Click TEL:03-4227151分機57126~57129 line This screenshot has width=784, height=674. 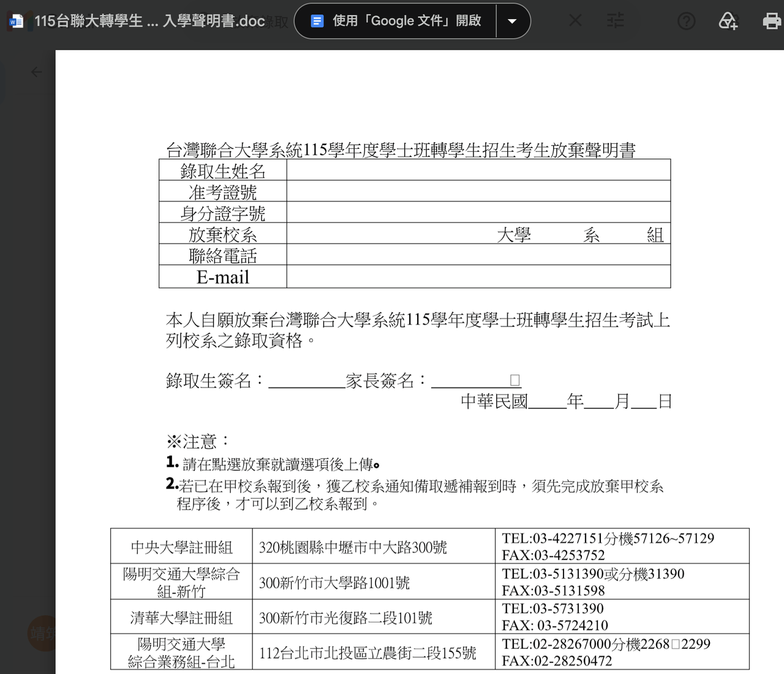click(x=608, y=539)
